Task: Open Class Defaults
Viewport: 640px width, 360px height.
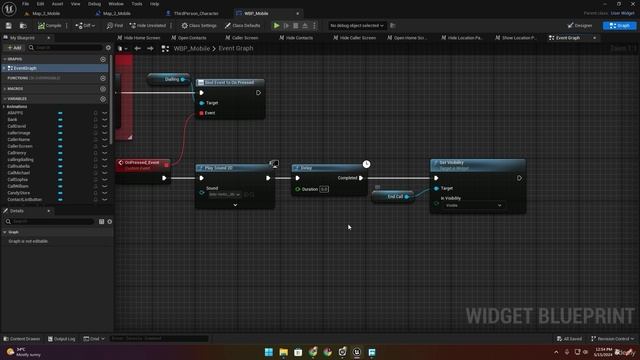Action: click(242, 26)
